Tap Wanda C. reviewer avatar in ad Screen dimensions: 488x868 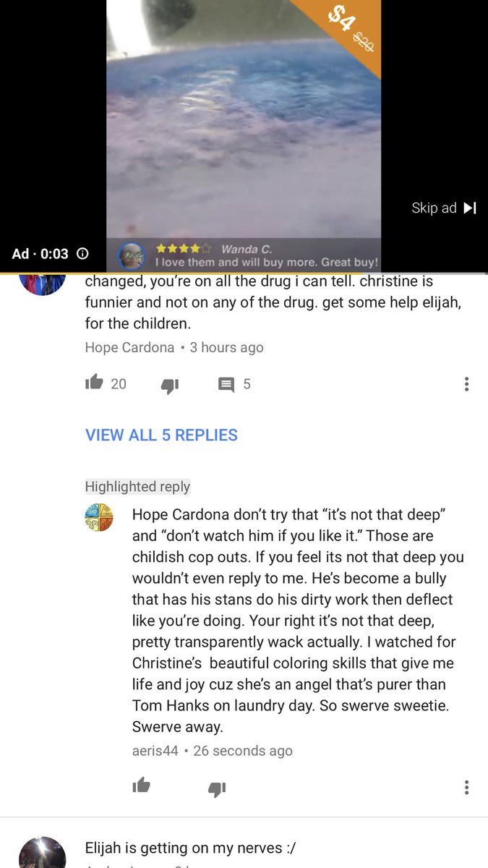tap(131, 255)
